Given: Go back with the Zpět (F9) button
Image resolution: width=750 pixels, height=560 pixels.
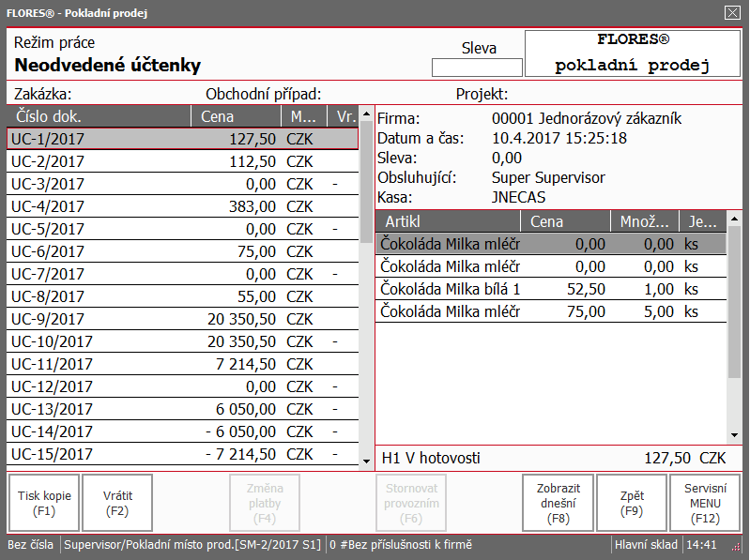Looking at the screenshot, I should pyautogui.click(x=632, y=503).
